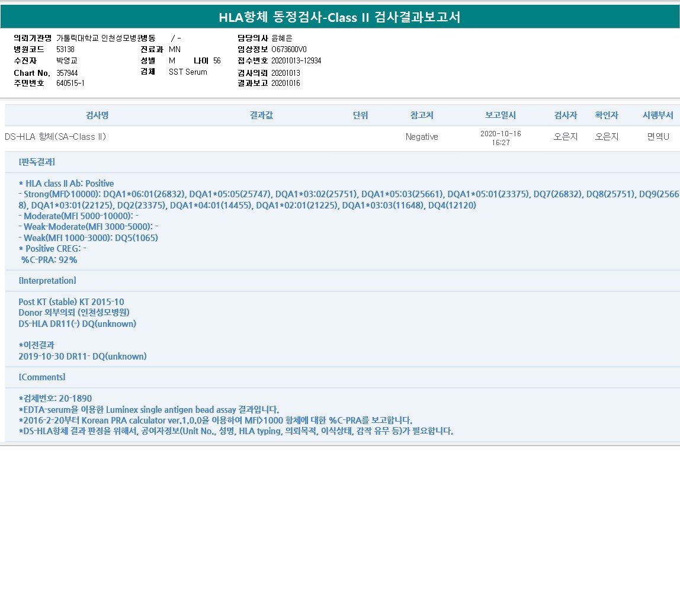680x616 pixels.
Task: Click the 시행부서 column header
Action: coord(658,115)
